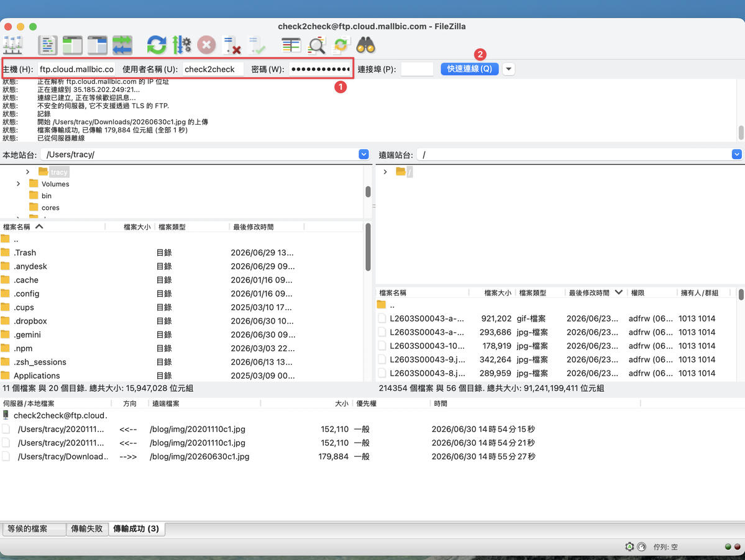Select the .dropbox folder row
This screenshot has width=745, height=560.
click(181, 321)
